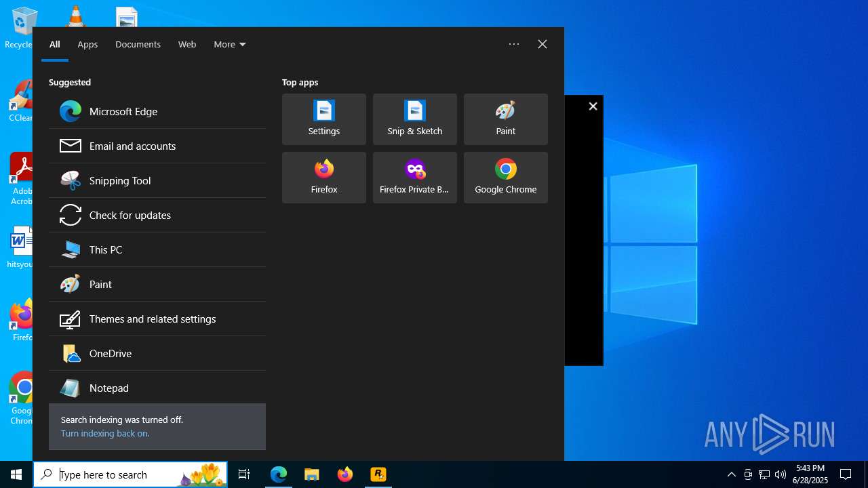Open the clock showing 5:43 PM
The width and height of the screenshot is (868, 488).
tap(810, 474)
